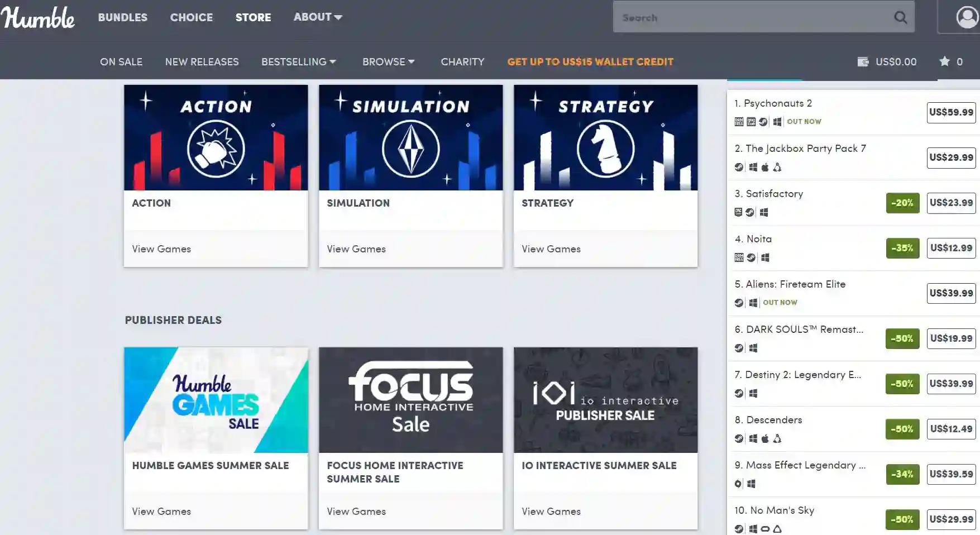
Task: Click the Apple icon under Jackbox Party Pack 7
Action: 765,167
